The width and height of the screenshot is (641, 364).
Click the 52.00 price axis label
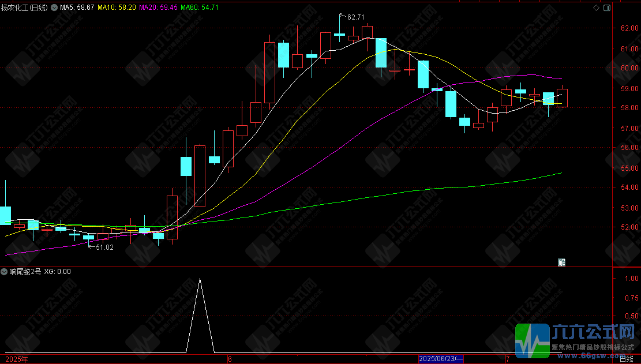(630, 227)
